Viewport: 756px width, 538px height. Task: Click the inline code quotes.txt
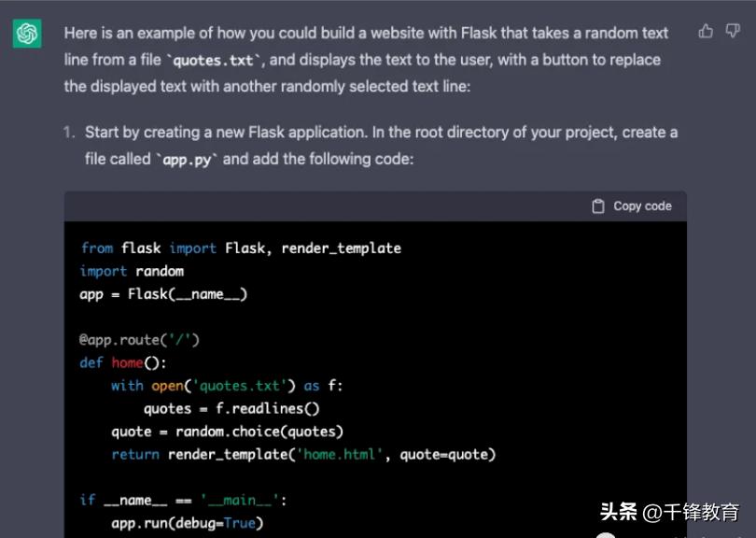point(216,61)
